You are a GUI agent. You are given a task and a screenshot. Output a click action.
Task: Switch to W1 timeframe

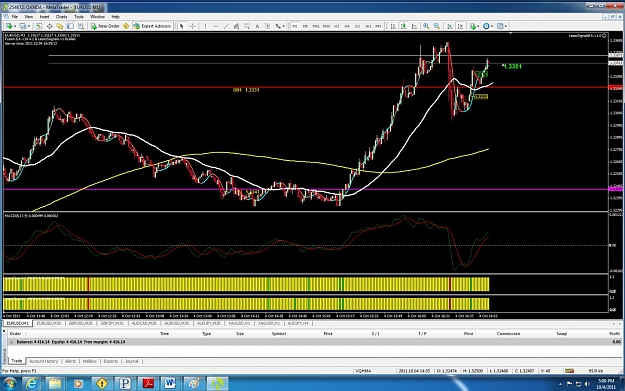click(x=368, y=26)
